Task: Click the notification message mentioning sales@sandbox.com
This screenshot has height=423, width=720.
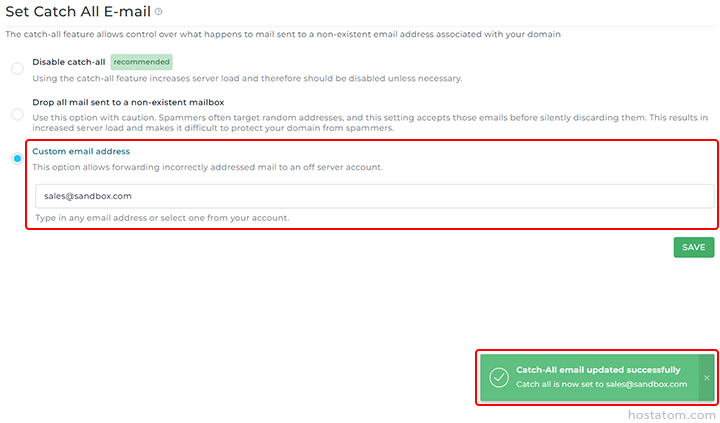Action: (x=601, y=384)
